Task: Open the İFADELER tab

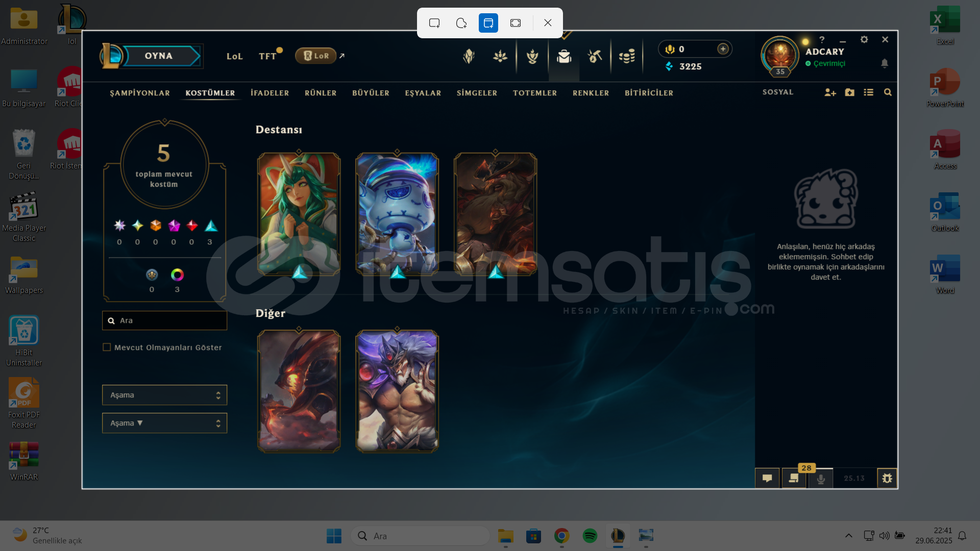Action: coord(269,93)
